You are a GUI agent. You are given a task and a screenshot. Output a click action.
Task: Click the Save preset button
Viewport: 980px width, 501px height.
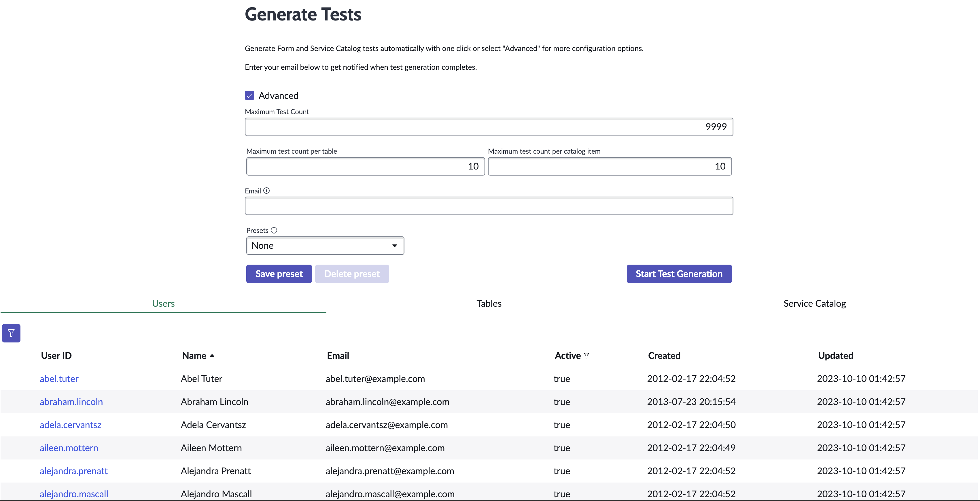click(x=279, y=274)
